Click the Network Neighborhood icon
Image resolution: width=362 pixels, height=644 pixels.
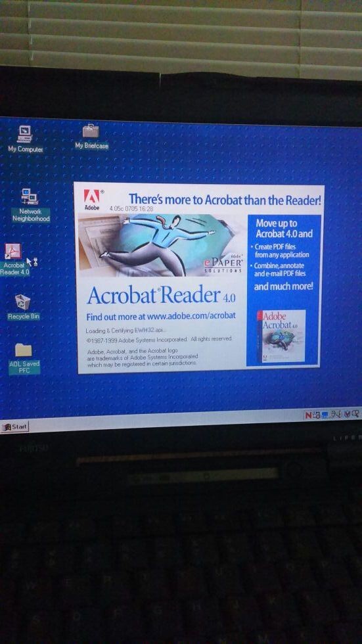point(30,205)
